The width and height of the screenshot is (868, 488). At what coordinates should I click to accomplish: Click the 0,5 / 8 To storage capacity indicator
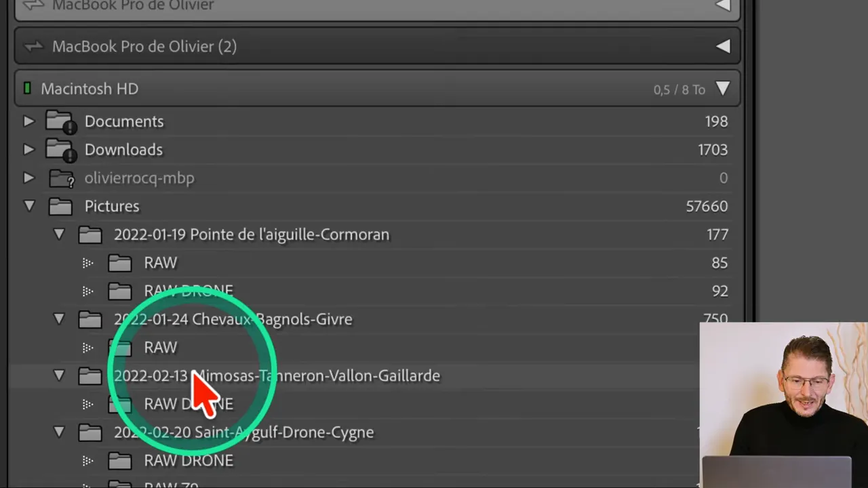pos(677,89)
